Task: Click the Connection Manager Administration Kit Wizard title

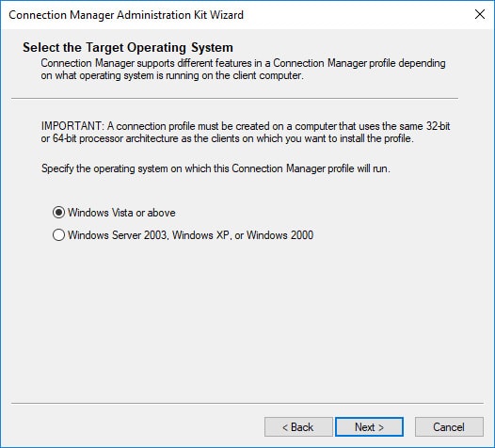Action: 126,15
